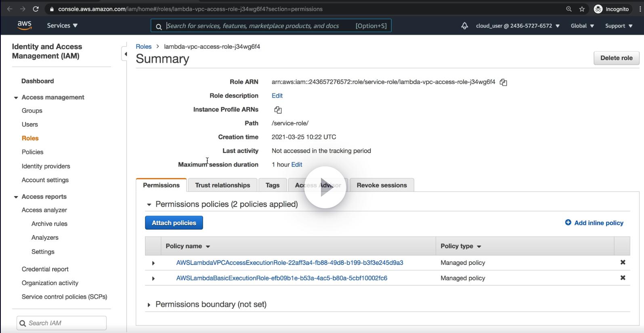Play the video overlay
The width and height of the screenshot is (644, 333).
click(x=325, y=187)
